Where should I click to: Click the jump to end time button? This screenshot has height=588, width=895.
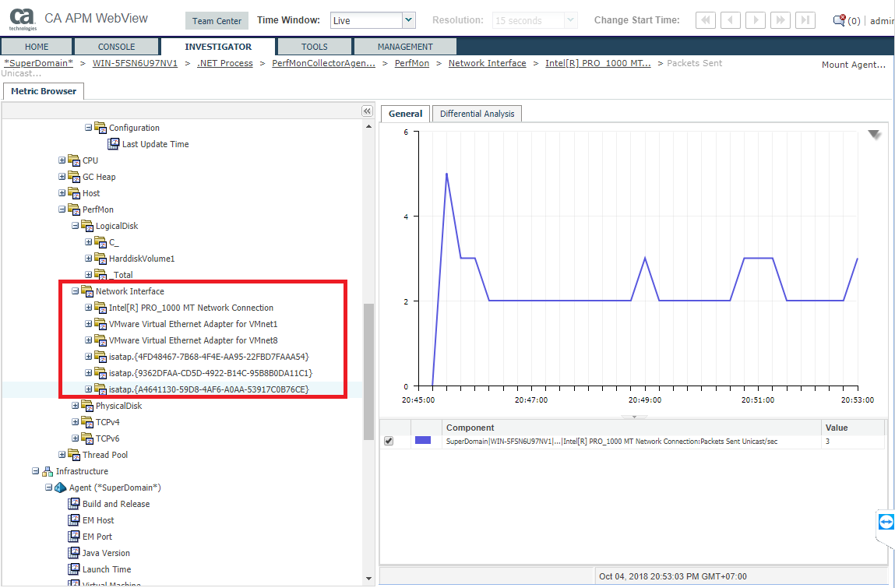click(805, 20)
